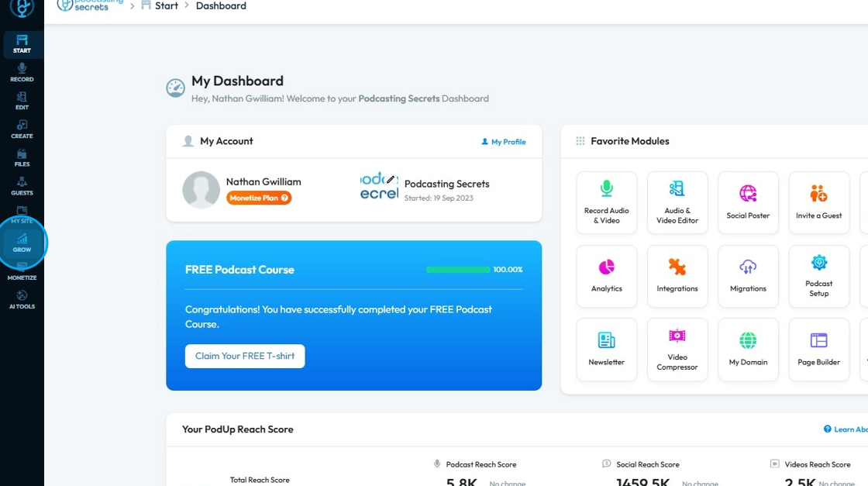Open the Monetize section in sidebar
Image resolution: width=868 pixels, height=486 pixels.
(x=22, y=271)
